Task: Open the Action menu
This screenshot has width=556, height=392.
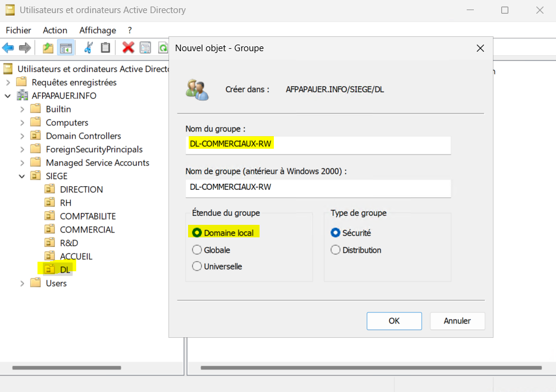Action: (x=55, y=30)
